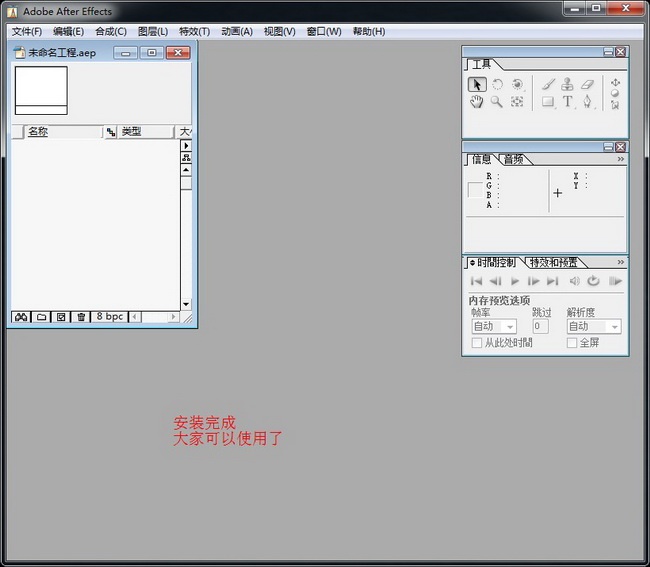Enable the 全屏 checkbox
650x567 pixels.
[572, 343]
